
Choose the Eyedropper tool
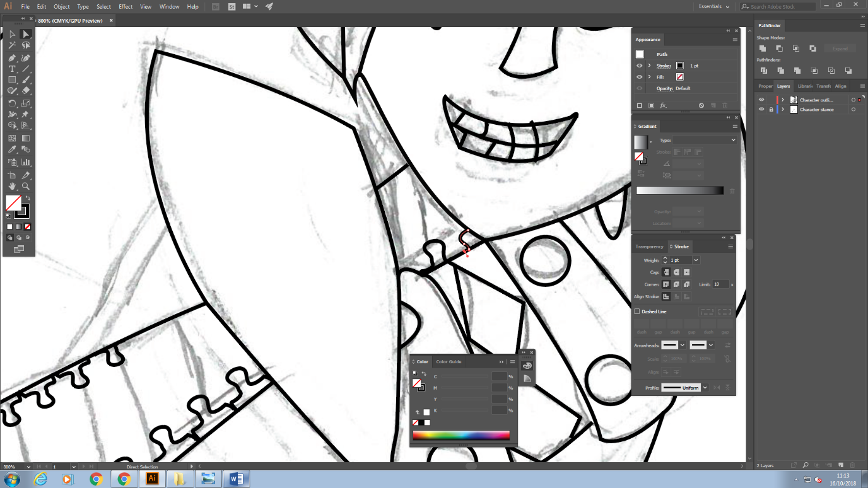coord(12,150)
